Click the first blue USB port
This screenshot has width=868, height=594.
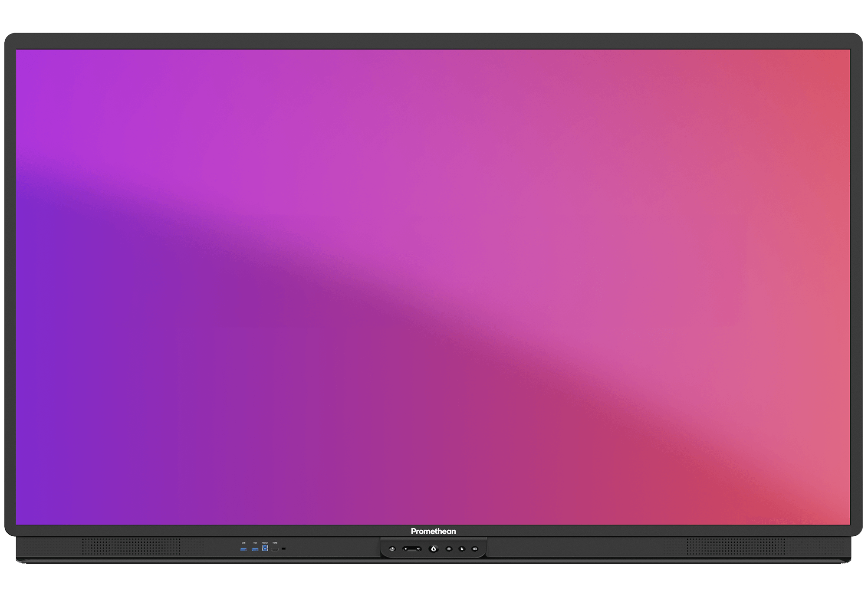[243, 549]
